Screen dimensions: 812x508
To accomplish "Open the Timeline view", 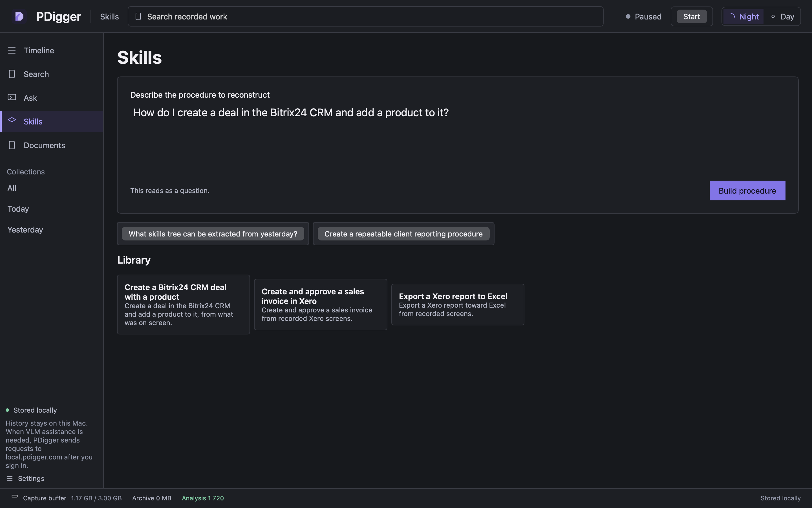I will click(52, 51).
